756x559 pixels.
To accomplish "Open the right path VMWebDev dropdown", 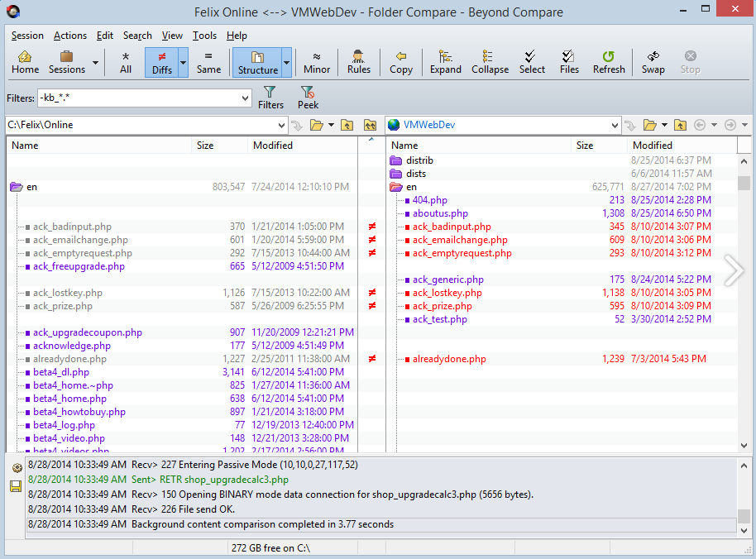I will pyautogui.click(x=615, y=126).
